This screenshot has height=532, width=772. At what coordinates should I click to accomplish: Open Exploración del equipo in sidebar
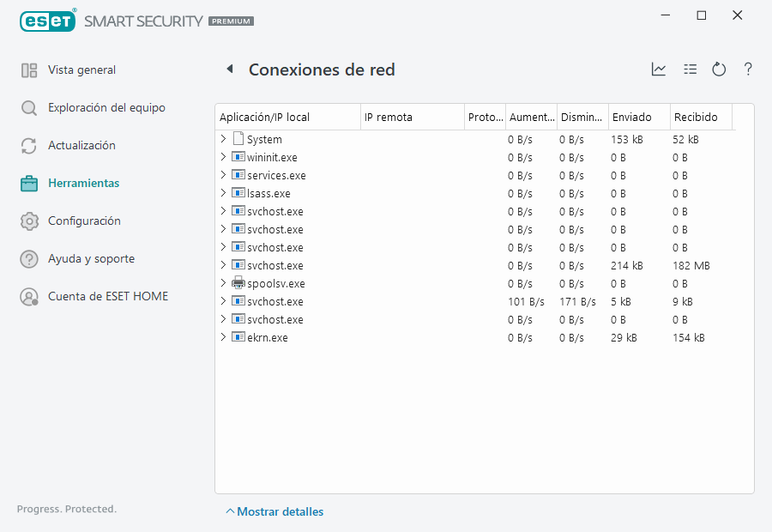click(106, 108)
